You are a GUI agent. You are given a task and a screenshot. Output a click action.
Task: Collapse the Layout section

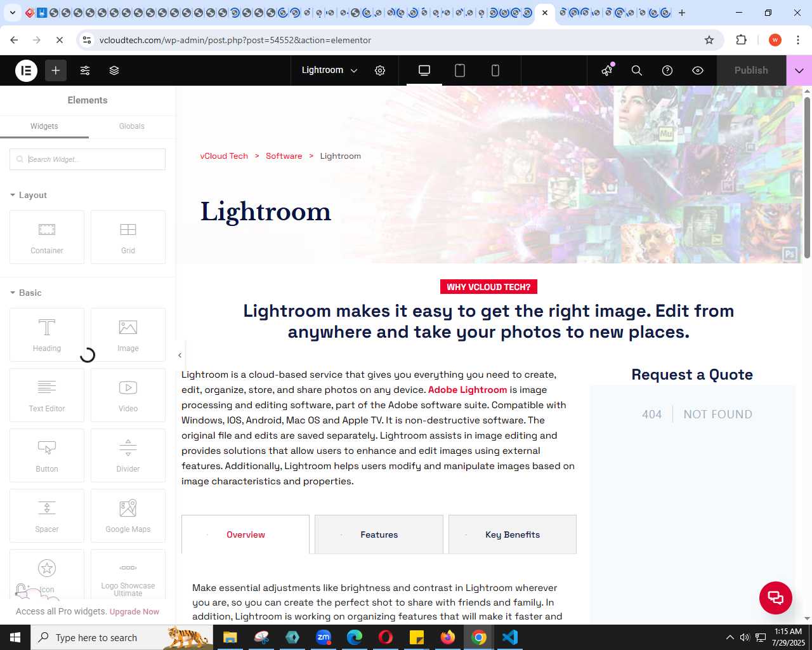click(x=29, y=196)
